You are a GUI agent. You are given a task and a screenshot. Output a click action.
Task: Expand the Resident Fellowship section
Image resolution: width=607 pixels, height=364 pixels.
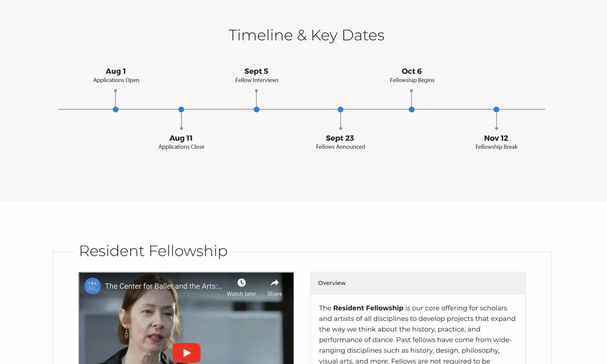153,251
